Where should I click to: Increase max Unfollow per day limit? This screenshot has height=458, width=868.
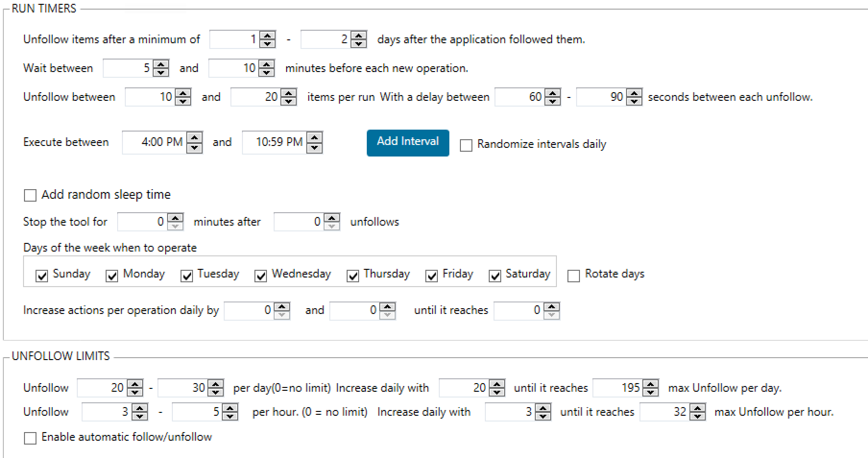coord(651,384)
